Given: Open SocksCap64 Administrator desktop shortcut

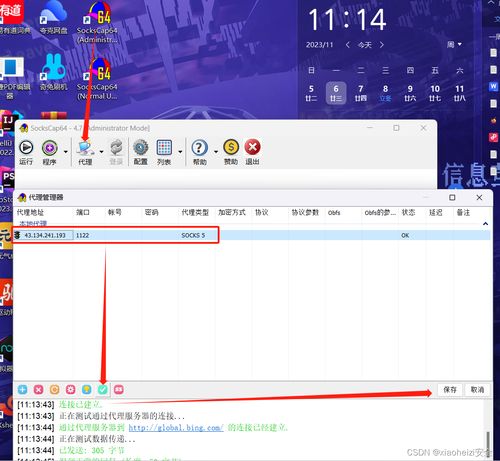Looking at the screenshot, I should point(97,22).
